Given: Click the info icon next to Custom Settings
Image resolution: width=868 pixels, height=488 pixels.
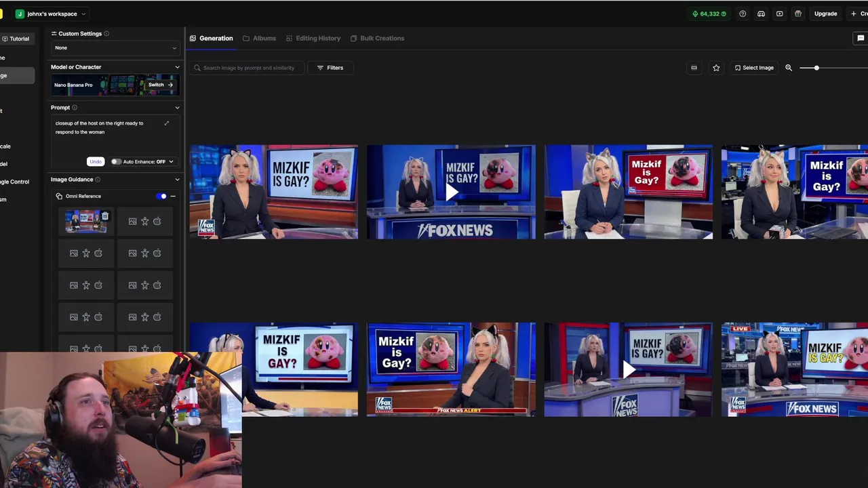Looking at the screenshot, I should (106, 33).
